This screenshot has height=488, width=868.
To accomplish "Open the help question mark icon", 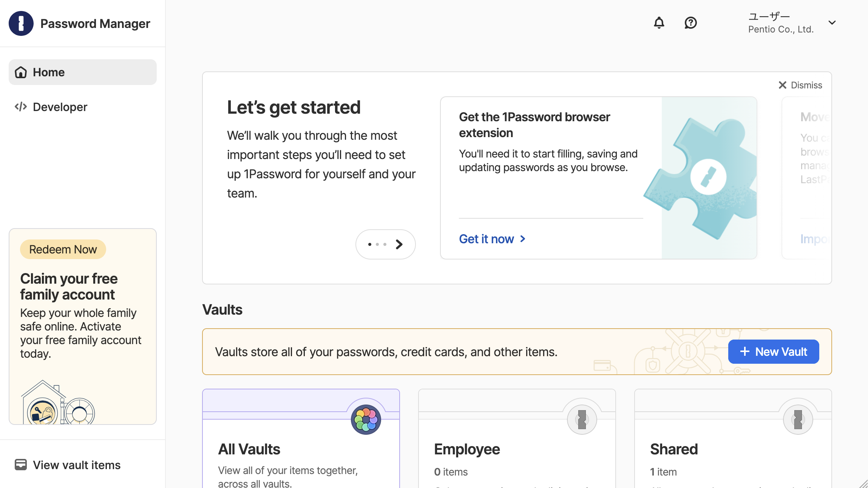I will (690, 23).
